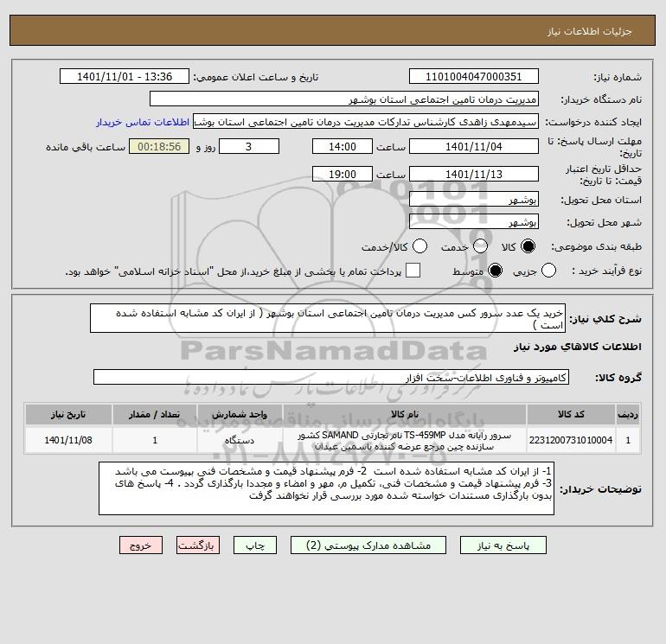The image size is (666, 644).
Task: Click the need number field 1101004047000351
Action: (474, 76)
